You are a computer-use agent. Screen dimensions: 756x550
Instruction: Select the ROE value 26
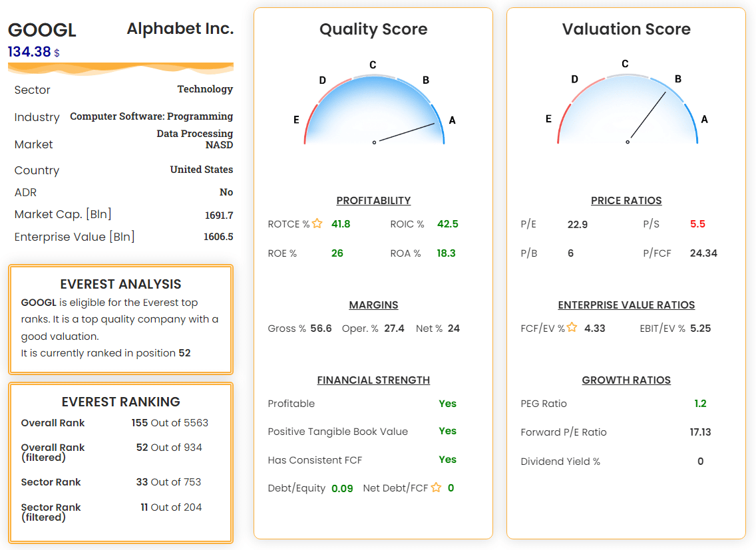[337, 253]
